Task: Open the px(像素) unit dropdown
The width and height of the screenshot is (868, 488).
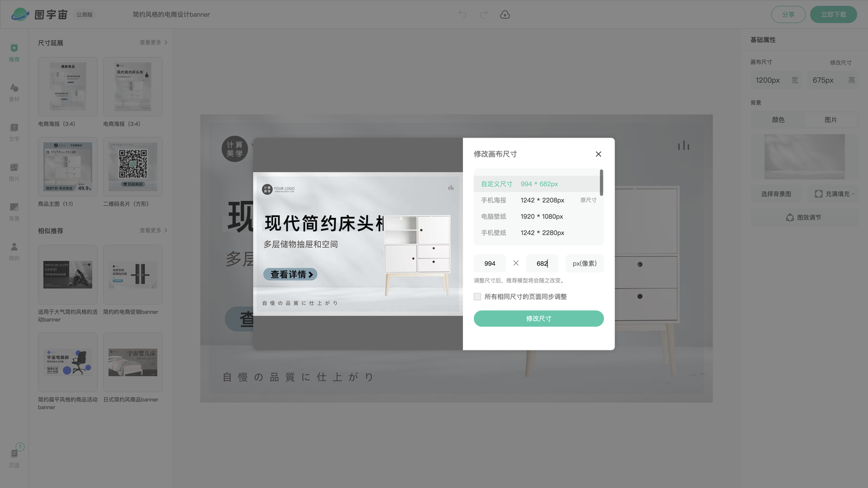Action: [x=584, y=264]
